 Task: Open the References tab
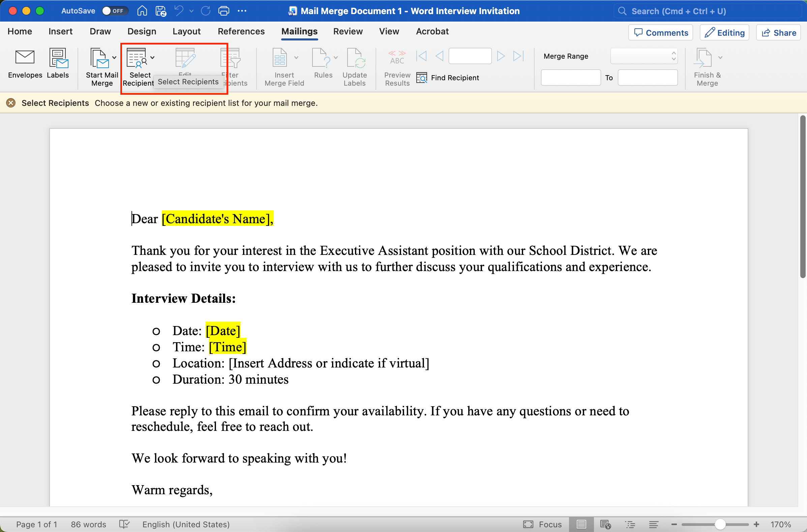(241, 31)
